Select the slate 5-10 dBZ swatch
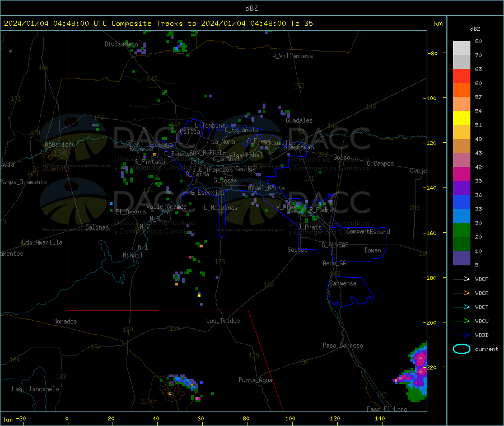This screenshot has height=426, width=504. [461, 258]
